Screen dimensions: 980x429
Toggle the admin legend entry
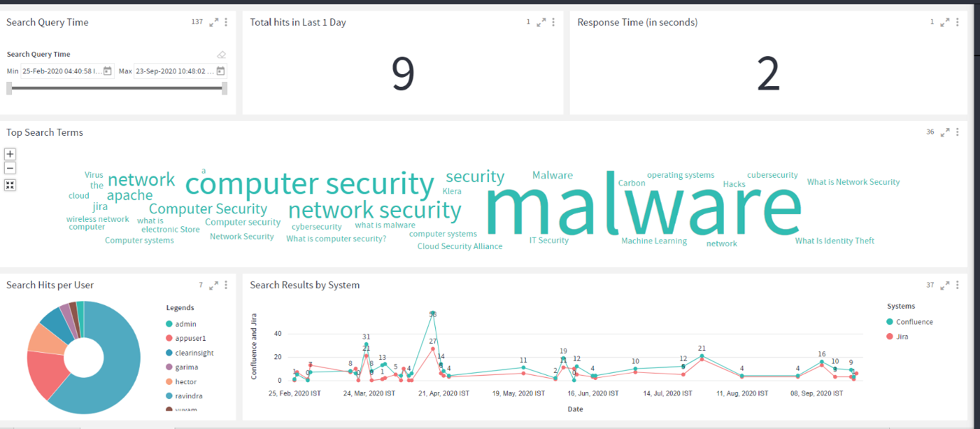pos(181,324)
